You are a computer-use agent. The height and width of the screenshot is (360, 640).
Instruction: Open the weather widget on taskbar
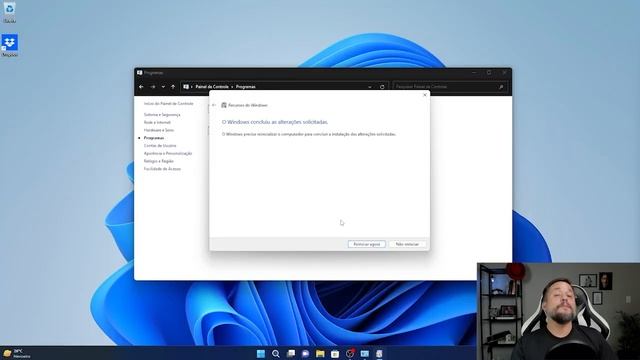17,353
